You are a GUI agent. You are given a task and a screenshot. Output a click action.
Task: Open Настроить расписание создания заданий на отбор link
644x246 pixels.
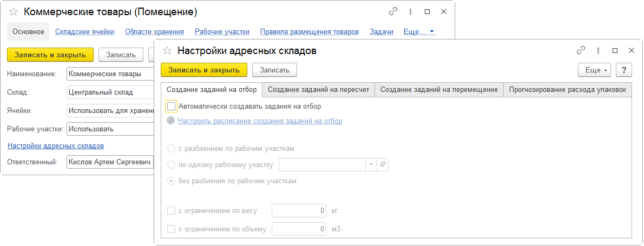click(260, 121)
